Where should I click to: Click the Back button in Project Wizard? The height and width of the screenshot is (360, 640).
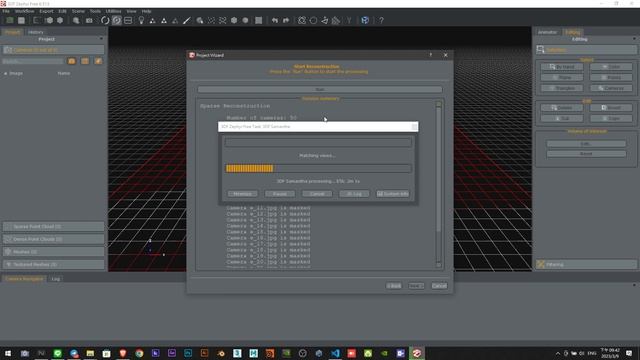[x=393, y=285]
